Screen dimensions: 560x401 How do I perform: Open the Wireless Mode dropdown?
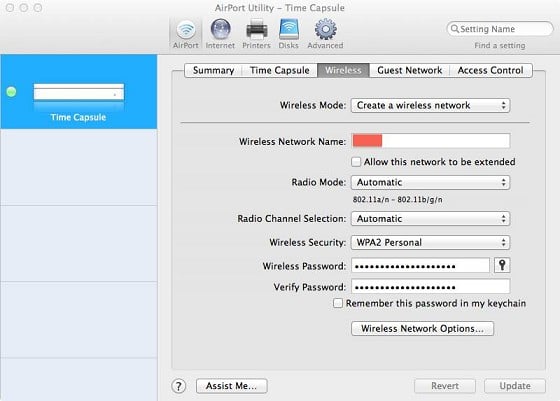tap(430, 105)
